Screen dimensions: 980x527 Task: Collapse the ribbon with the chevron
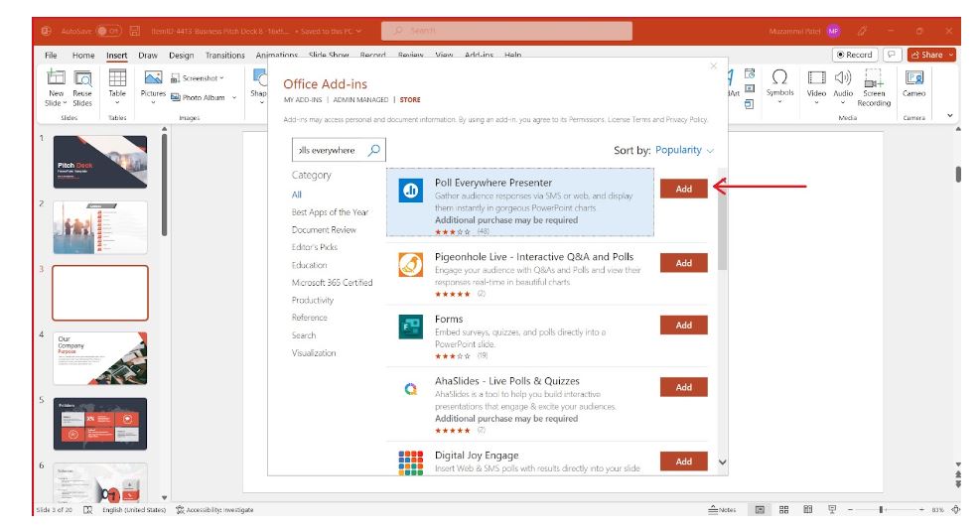(x=949, y=115)
